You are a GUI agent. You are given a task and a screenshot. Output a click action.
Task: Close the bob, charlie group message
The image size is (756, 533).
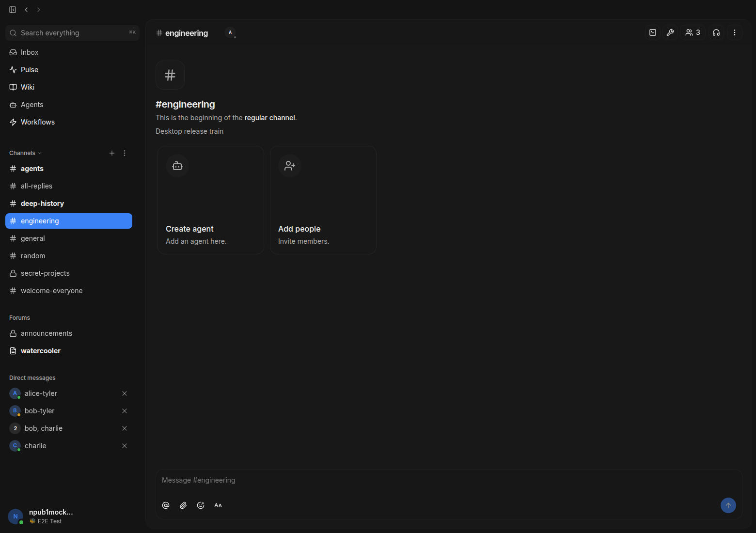click(125, 428)
